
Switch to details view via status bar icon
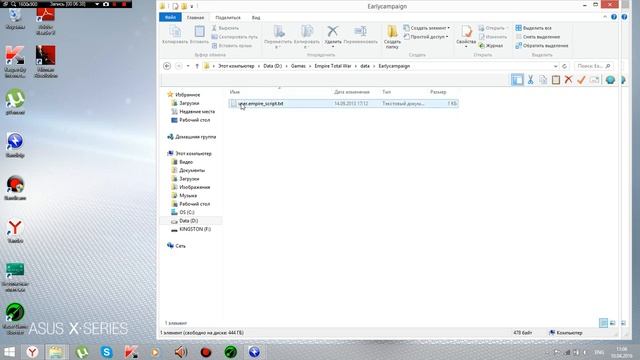(603, 323)
